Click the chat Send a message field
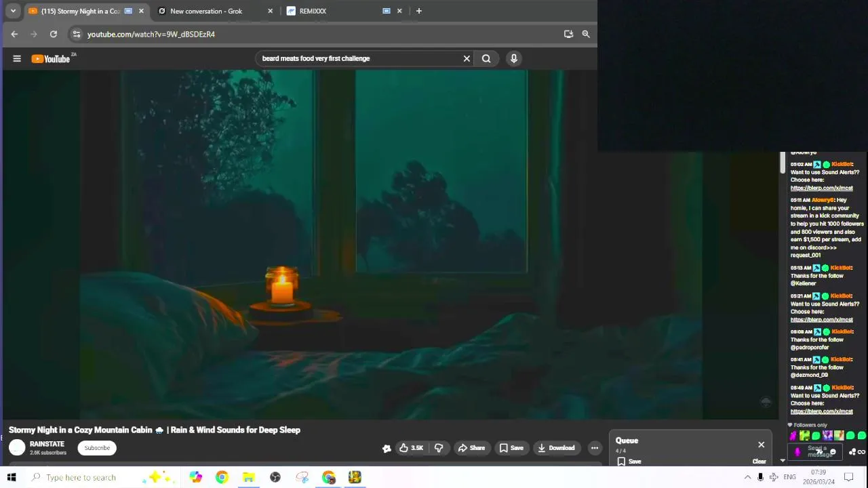The width and height of the screenshot is (868, 488). tap(814, 451)
